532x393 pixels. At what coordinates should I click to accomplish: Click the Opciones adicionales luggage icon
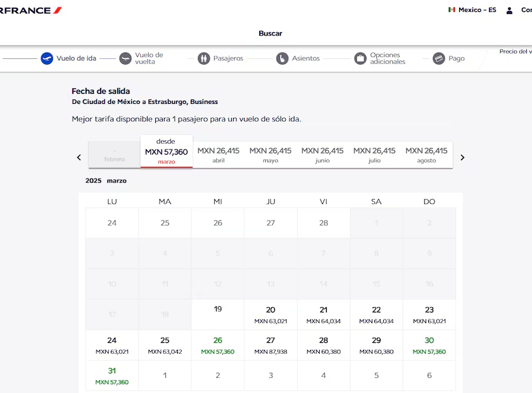pos(360,58)
